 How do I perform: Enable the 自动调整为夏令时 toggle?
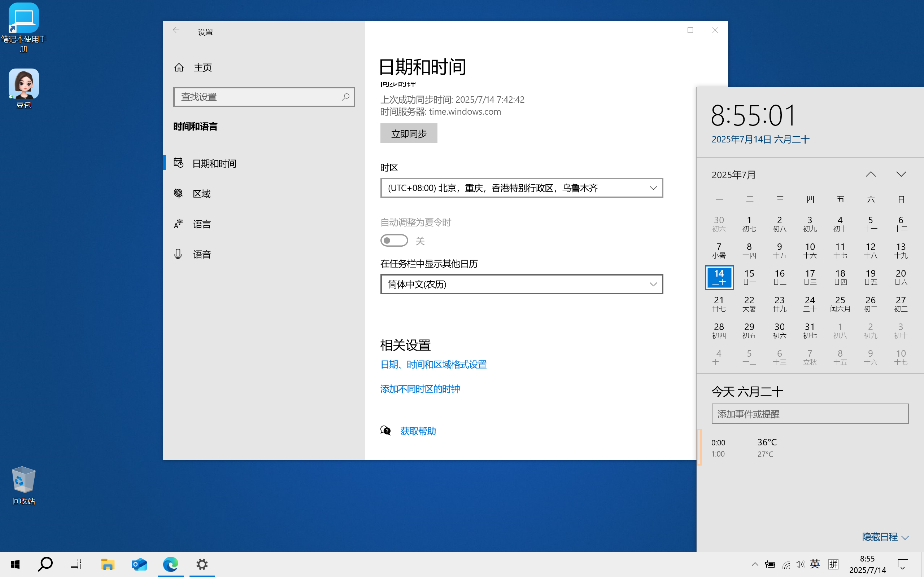pyautogui.click(x=394, y=240)
